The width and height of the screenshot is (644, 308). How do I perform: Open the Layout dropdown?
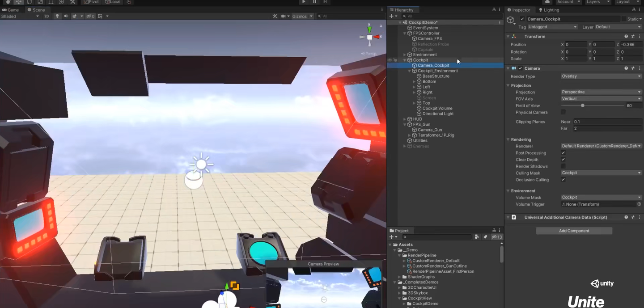pos(627,2)
